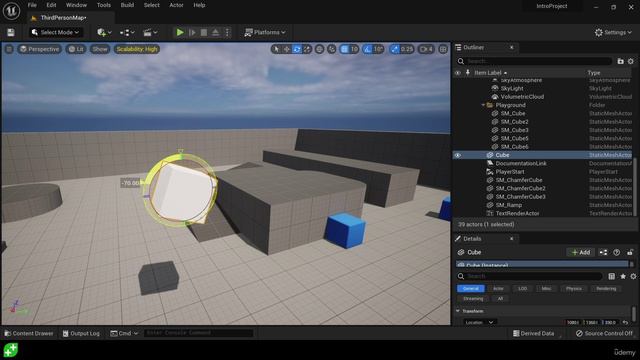Toggle rotation snapping angle icon
Viewport: 640px width, 360px height.
tap(368, 49)
